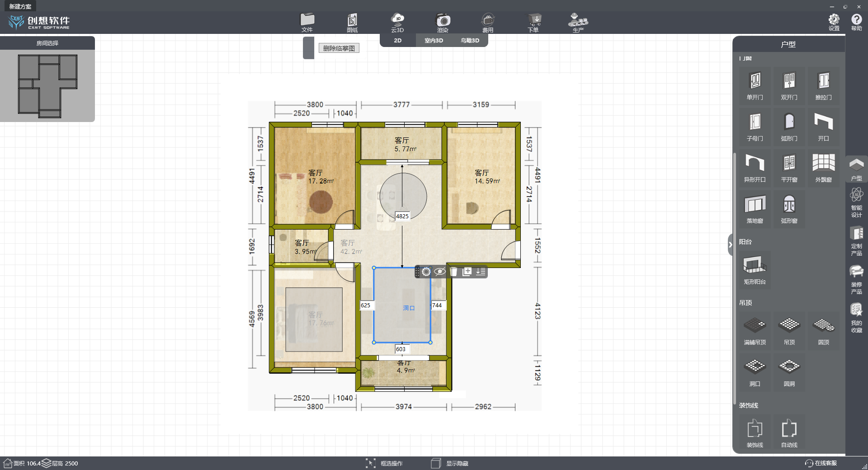Select the 子母门 door item
This screenshot has width=868, height=470.
coord(755,127)
